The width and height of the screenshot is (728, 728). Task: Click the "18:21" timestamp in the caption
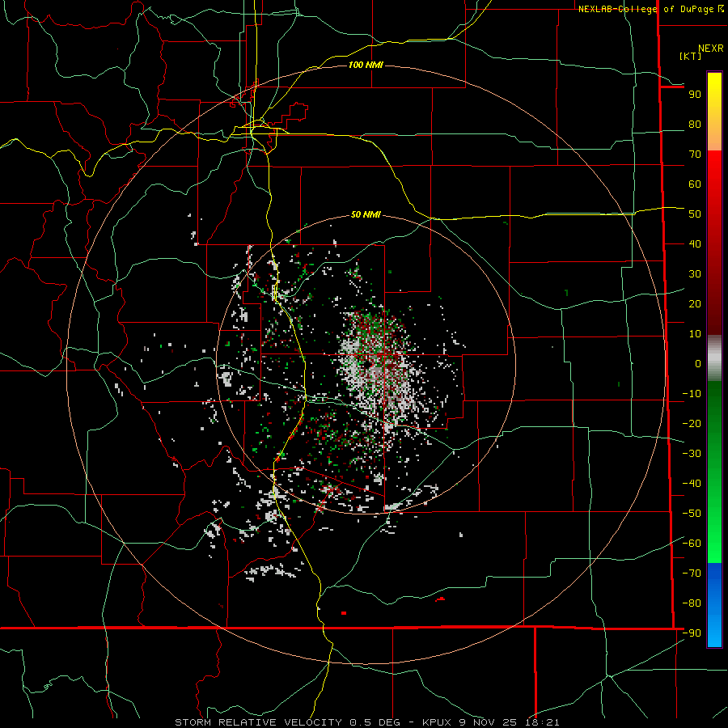point(542,722)
